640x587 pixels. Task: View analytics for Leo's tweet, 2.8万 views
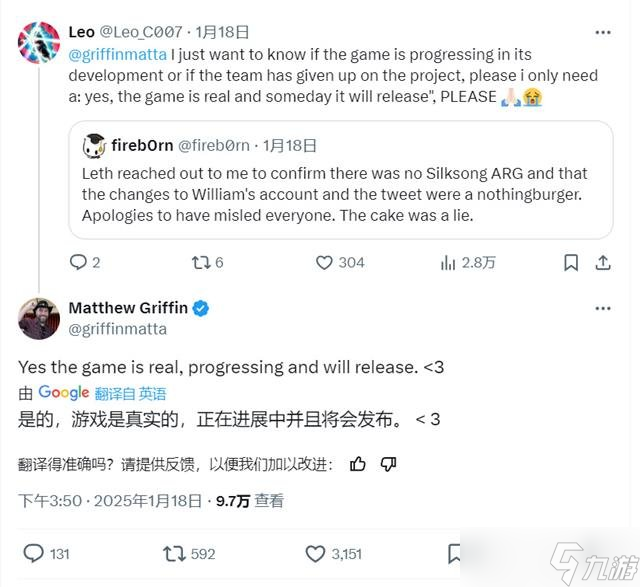point(468,262)
